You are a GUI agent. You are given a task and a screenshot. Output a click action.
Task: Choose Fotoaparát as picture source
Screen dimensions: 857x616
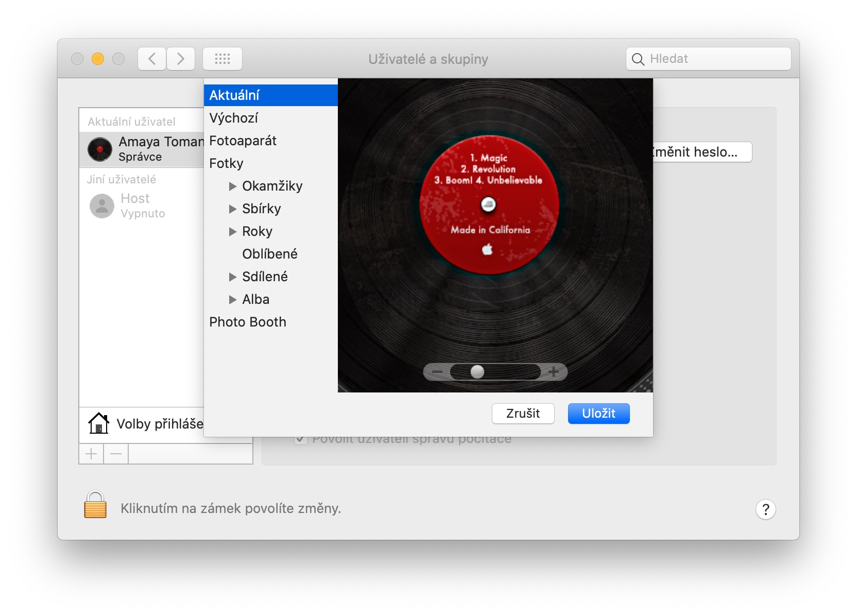(271, 141)
